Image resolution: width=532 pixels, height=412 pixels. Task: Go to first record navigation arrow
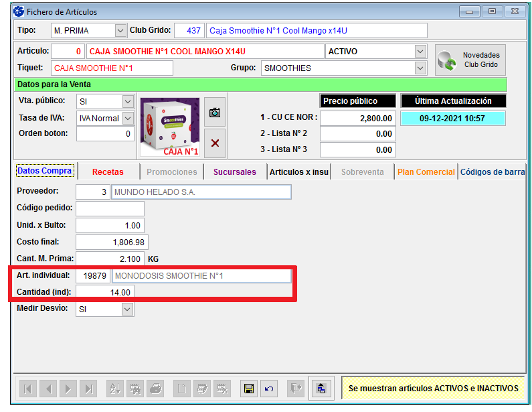tap(28, 389)
